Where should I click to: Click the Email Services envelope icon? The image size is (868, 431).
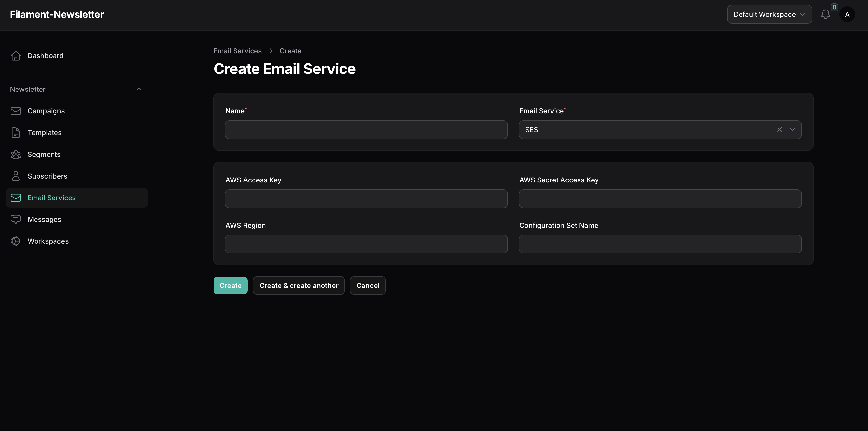pyautogui.click(x=16, y=198)
